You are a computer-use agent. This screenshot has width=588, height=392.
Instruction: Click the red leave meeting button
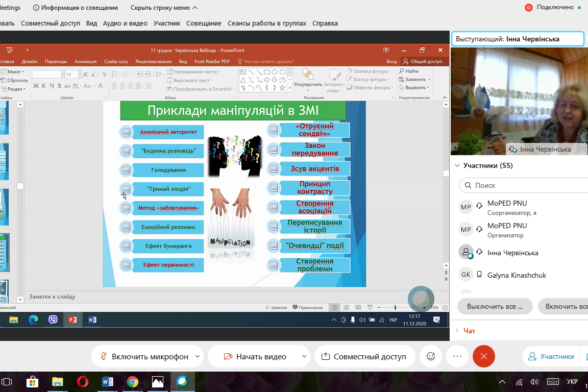pyautogui.click(x=483, y=356)
